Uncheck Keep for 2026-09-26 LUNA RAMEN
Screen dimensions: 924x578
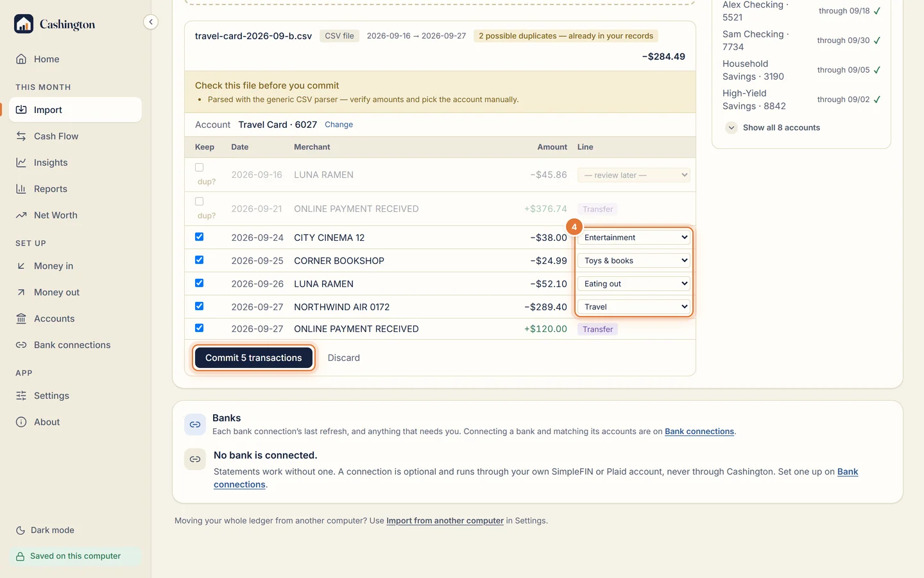click(199, 283)
